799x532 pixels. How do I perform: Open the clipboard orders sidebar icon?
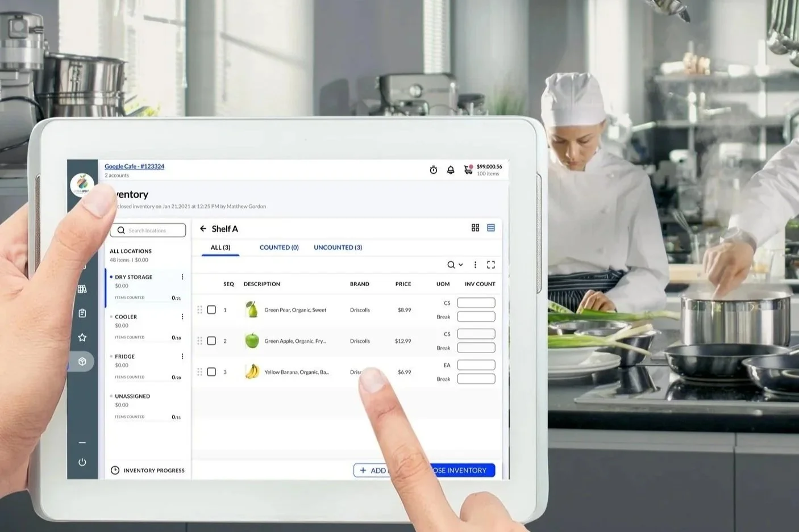(x=82, y=313)
